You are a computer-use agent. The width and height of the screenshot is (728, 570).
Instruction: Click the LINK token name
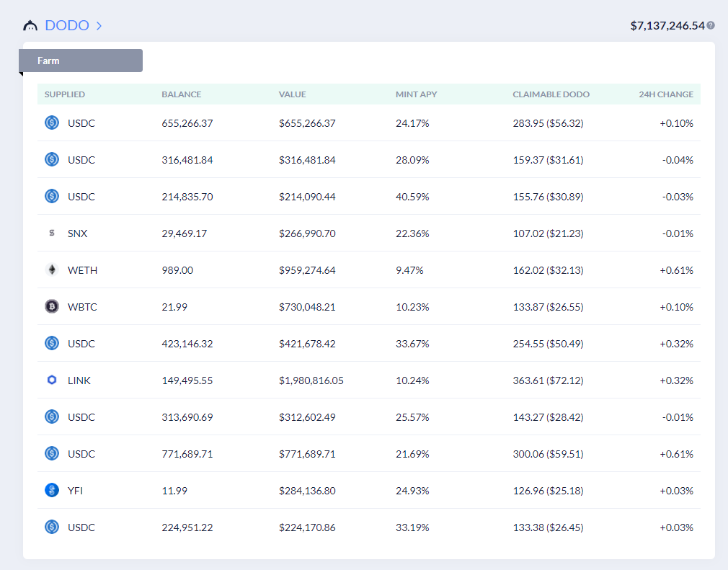[x=79, y=380]
